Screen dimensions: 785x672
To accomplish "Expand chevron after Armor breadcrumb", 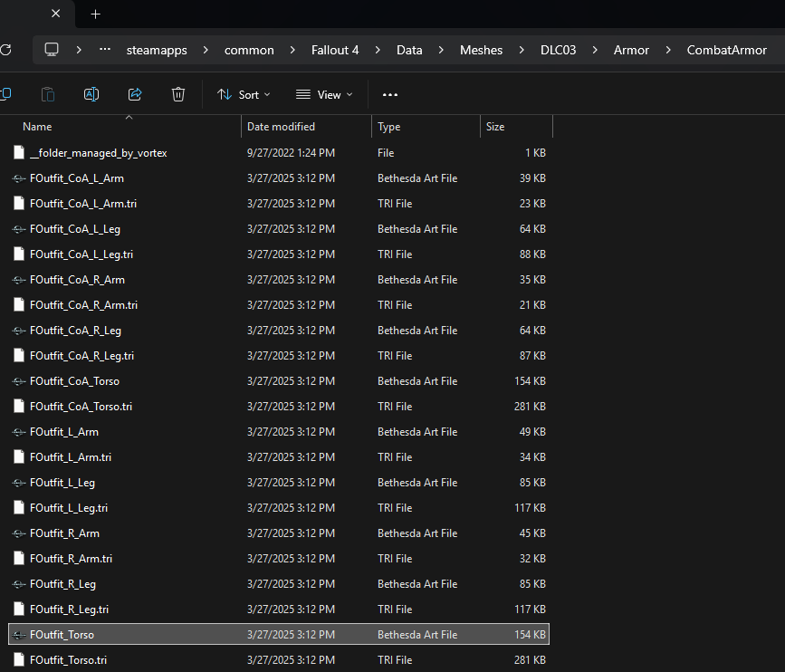I will pyautogui.click(x=668, y=50).
